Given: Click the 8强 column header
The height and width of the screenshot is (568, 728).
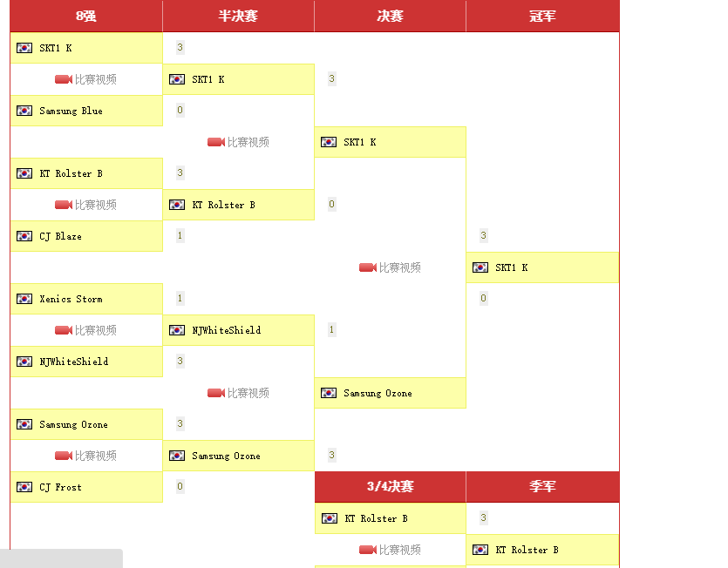Looking at the screenshot, I should (85, 17).
